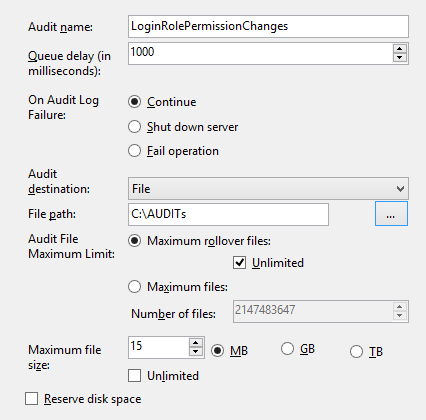
Task: Select TB file size unit
Action: (x=356, y=352)
